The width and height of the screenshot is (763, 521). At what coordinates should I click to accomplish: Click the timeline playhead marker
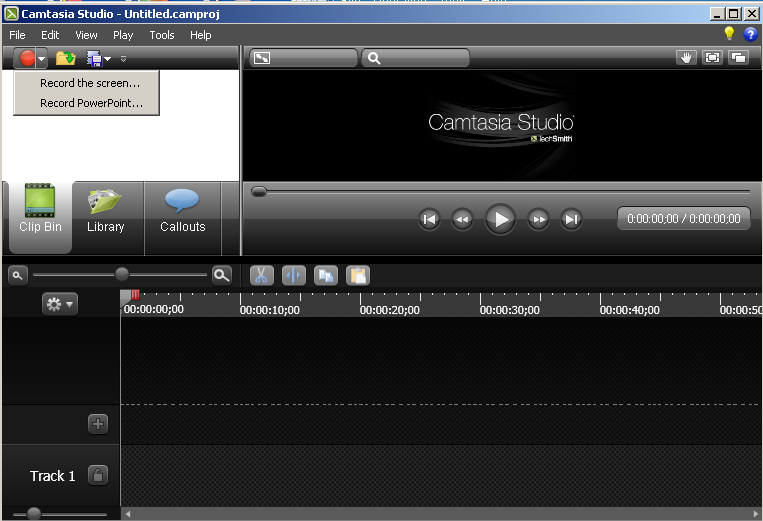(130, 295)
